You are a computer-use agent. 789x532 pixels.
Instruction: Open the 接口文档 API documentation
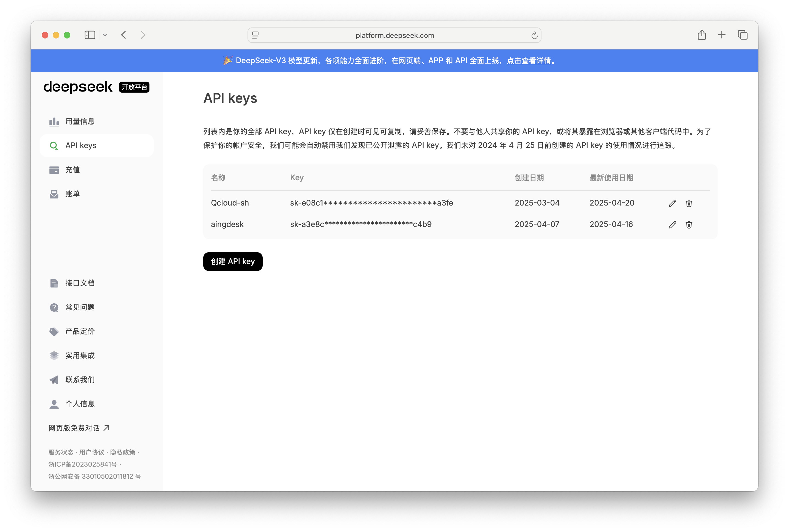[80, 283]
